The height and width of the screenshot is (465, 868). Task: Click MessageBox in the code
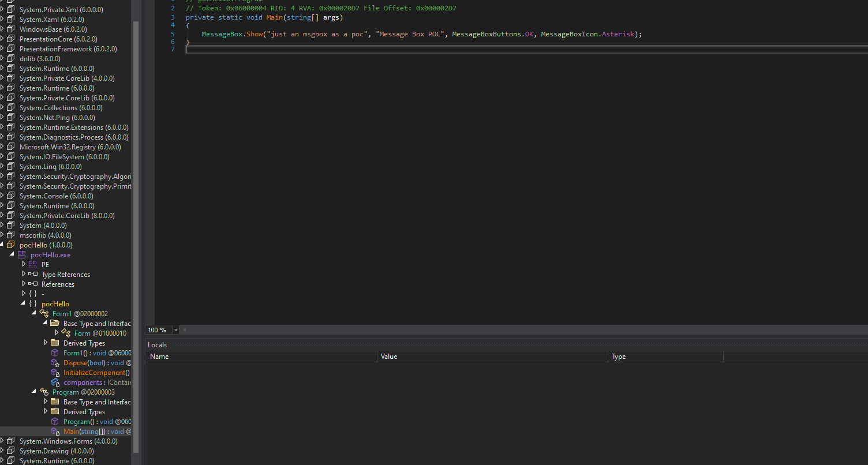point(222,35)
